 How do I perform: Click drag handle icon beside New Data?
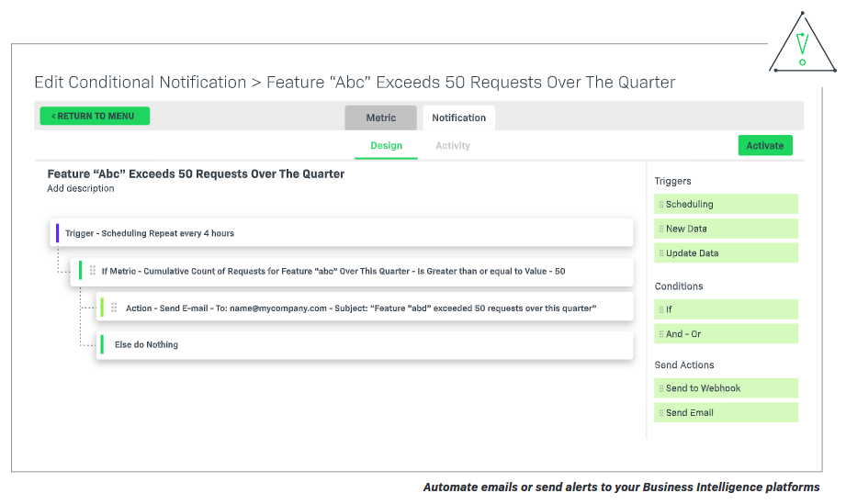tap(660, 229)
